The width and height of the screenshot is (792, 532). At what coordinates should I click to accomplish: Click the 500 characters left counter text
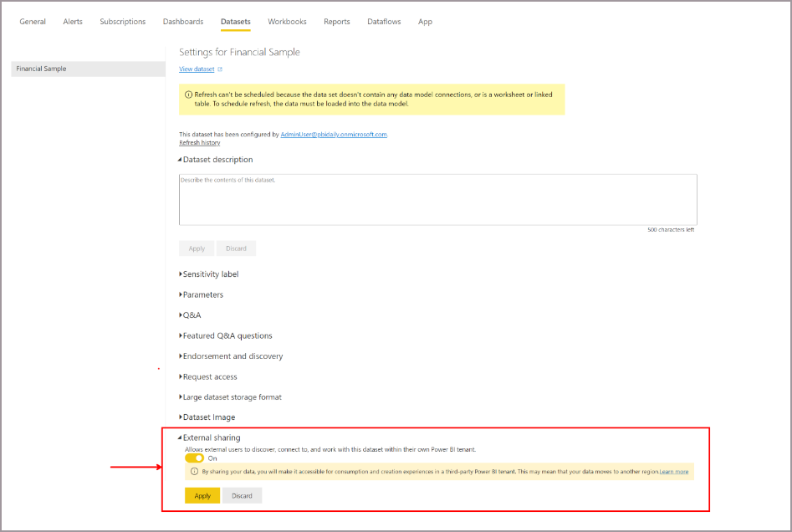tap(671, 229)
